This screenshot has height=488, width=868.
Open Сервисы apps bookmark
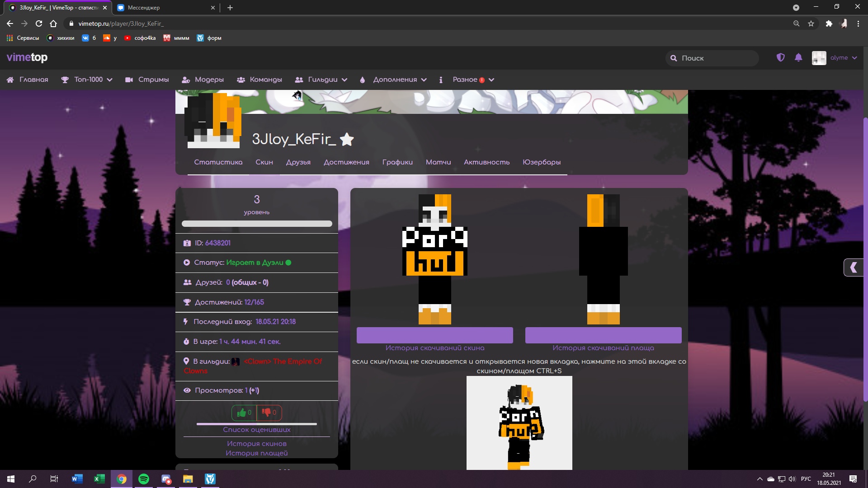point(23,38)
